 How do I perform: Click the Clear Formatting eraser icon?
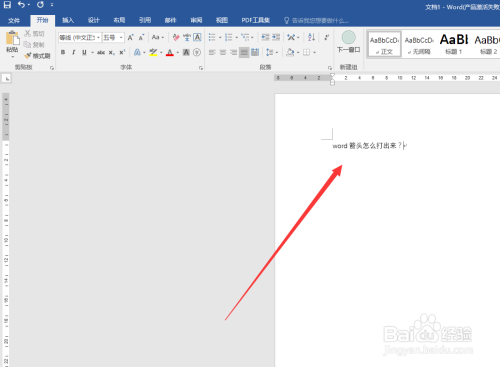(x=176, y=37)
